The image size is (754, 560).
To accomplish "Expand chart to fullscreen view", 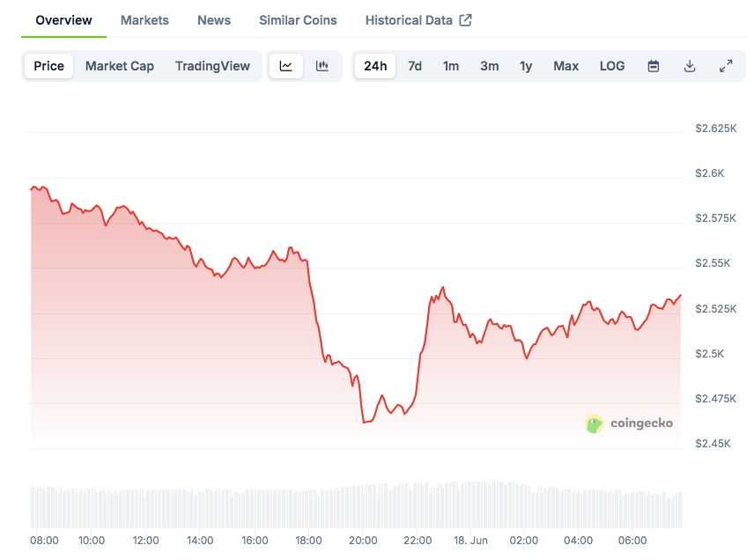I will pos(726,66).
